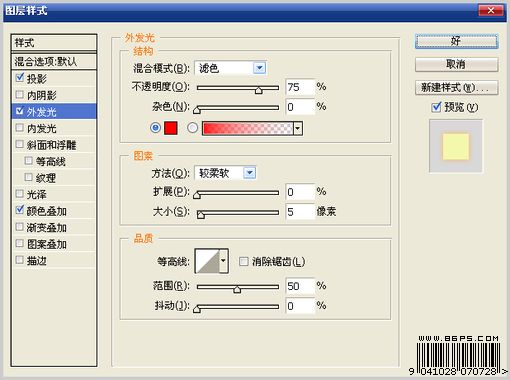Enable the 等高线 contour sub-option checkbox

[29, 161]
